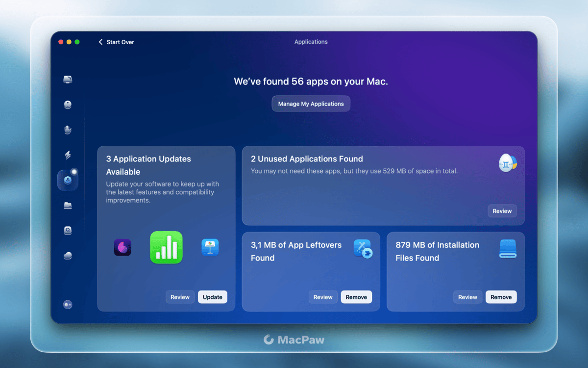Click the Cleanup icon below Smart Care
Viewport: 588px width, 368px height.
[x=68, y=105]
